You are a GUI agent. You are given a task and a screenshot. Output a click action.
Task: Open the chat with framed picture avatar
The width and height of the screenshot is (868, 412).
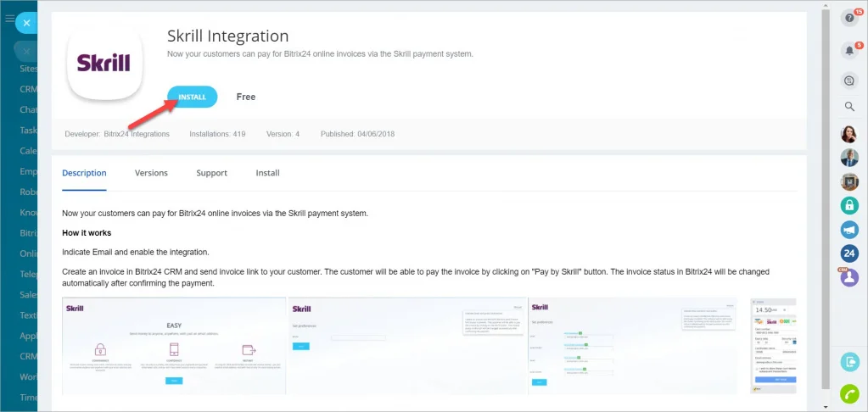(849, 181)
